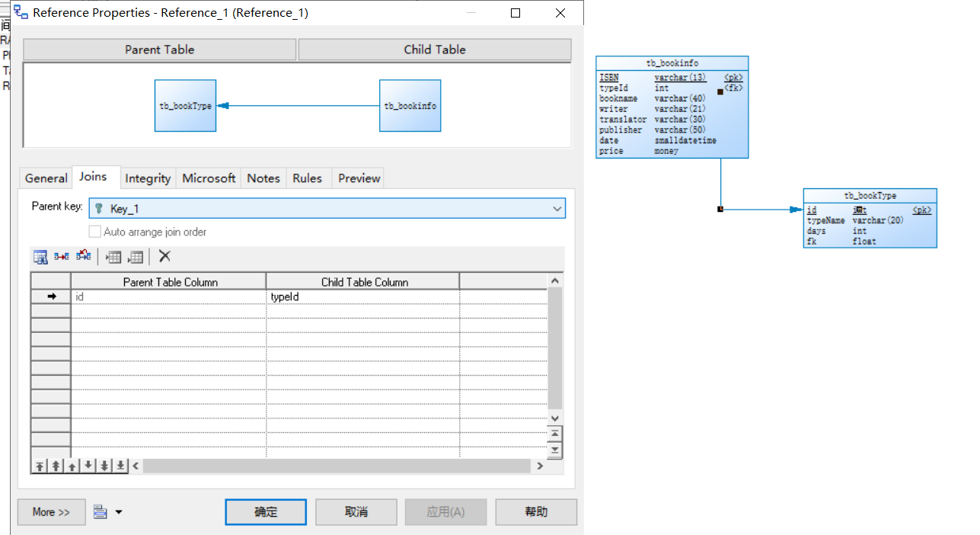Open the Parent key dropdown
Image resolution: width=980 pixels, height=535 pixels.
point(557,208)
